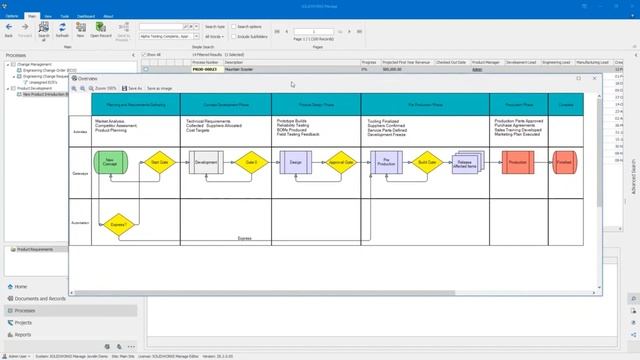Image resolution: width=640 pixels, height=360 pixels.
Task: Toggle the Search options checkbox
Action: (234, 27)
